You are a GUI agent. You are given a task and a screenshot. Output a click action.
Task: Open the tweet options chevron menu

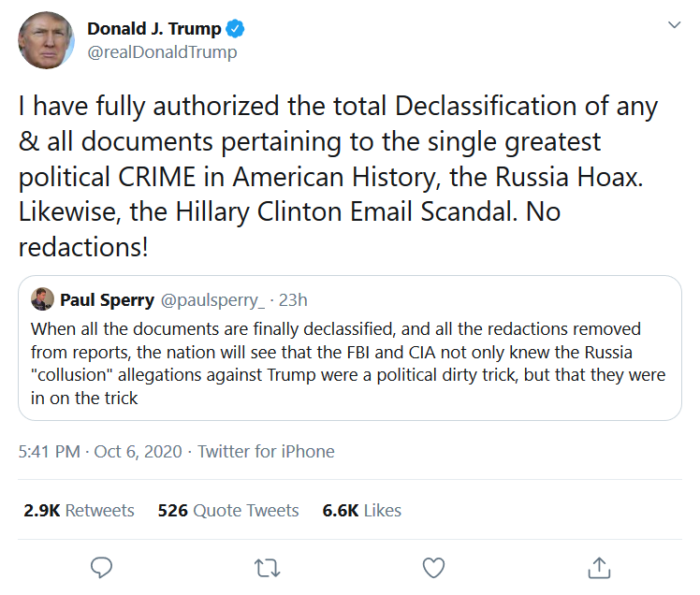674,25
